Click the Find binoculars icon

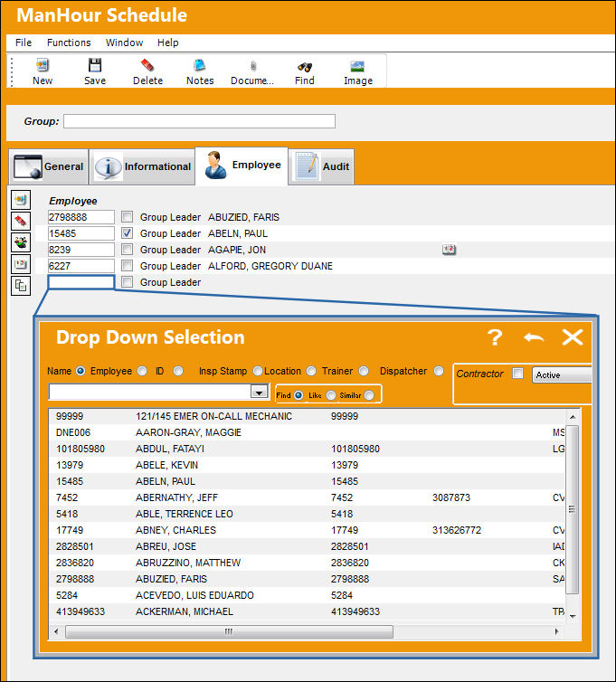[x=305, y=67]
